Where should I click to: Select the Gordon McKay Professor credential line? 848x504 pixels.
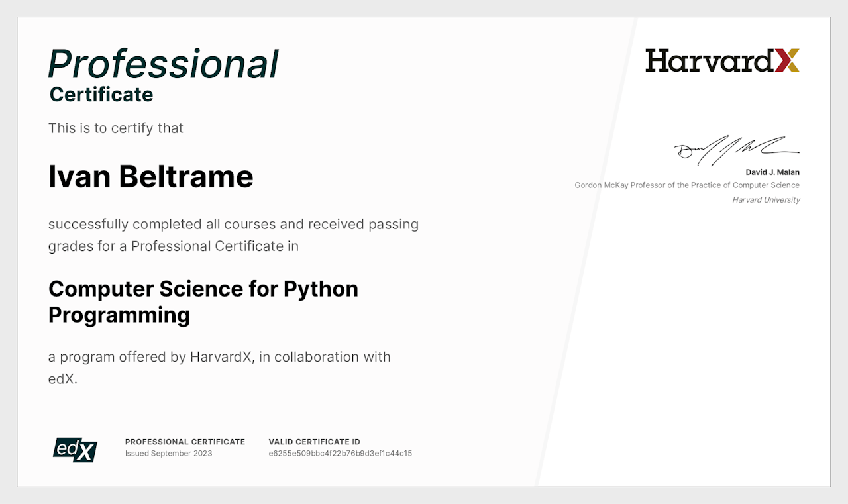(x=686, y=185)
